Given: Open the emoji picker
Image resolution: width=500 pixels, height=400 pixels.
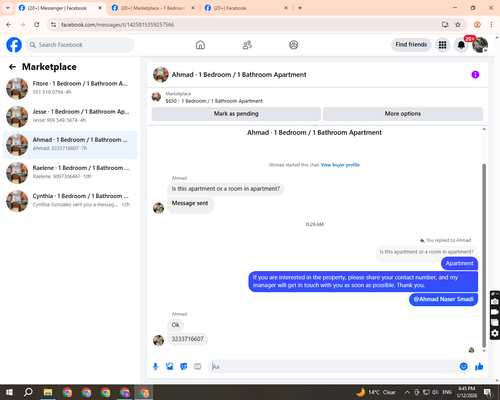Looking at the screenshot, I should tap(463, 367).
